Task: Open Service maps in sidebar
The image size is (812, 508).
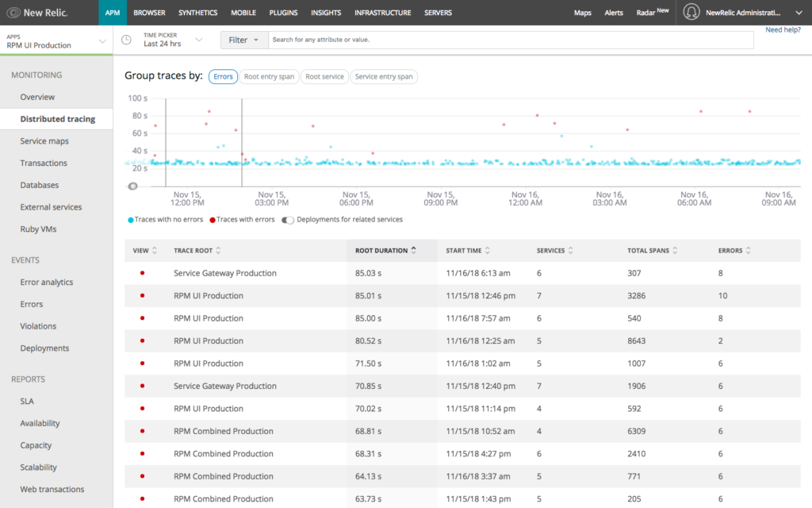Action: pyautogui.click(x=44, y=141)
